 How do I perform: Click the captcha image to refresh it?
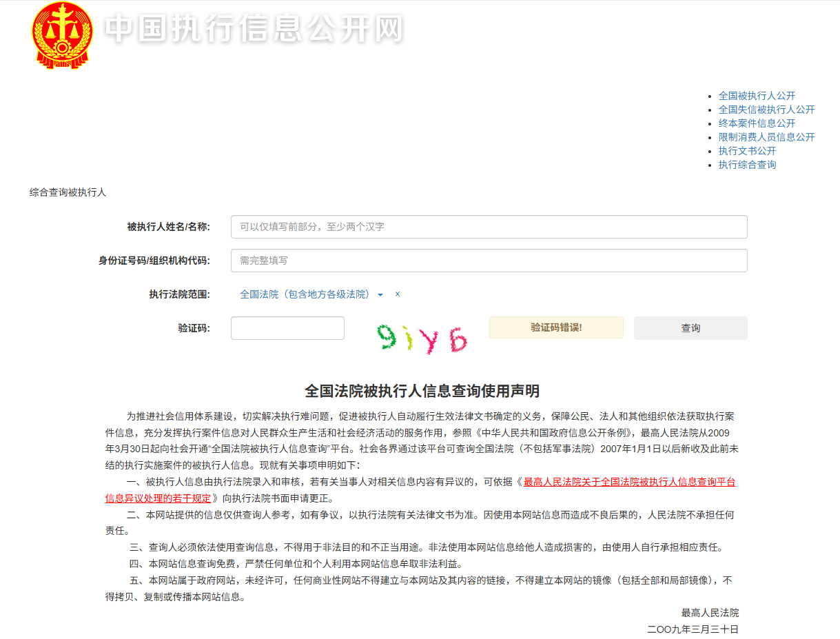tap(422, 338)
